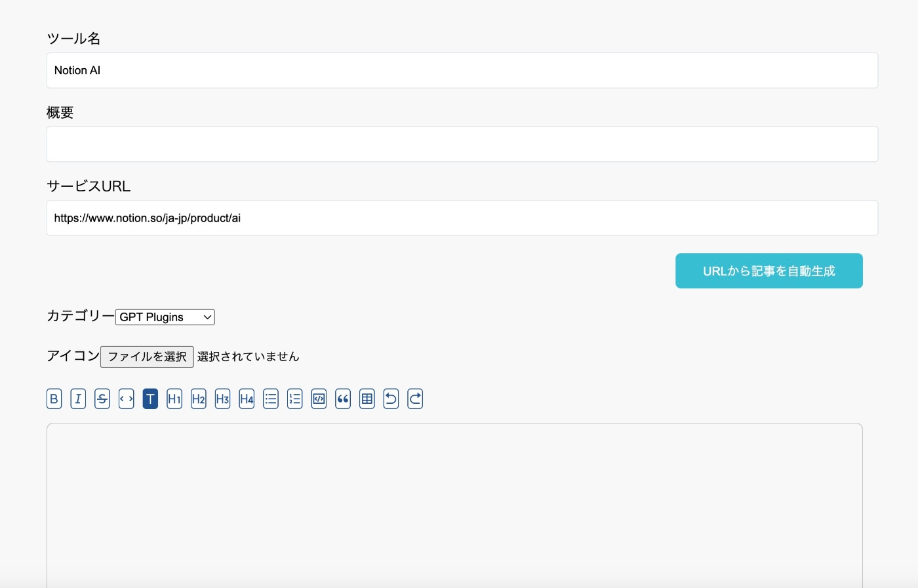This screenshot has height=588, width=918.
Task: Set Heading 4 style
Action: (x=247, y=399)
